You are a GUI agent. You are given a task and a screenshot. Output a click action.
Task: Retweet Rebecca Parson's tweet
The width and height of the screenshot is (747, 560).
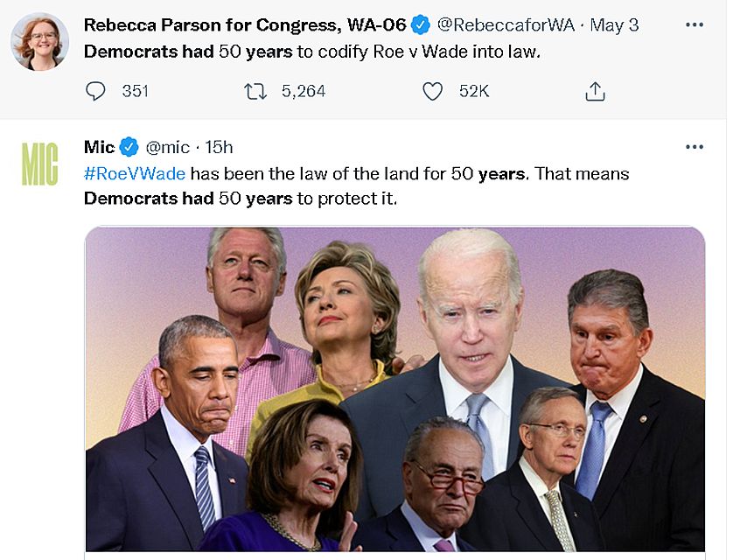click(255, 91)
